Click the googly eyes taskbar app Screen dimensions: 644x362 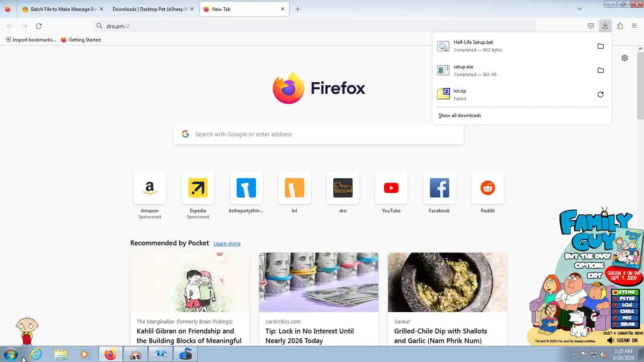coord(161,354)
